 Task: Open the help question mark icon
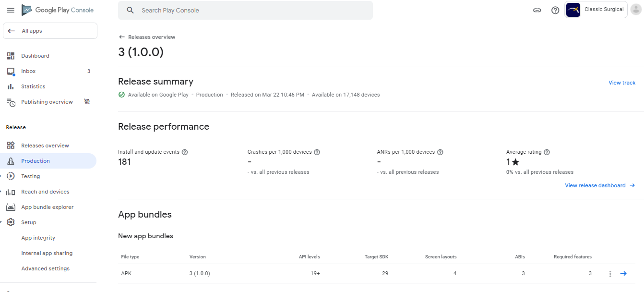(555, 10)
